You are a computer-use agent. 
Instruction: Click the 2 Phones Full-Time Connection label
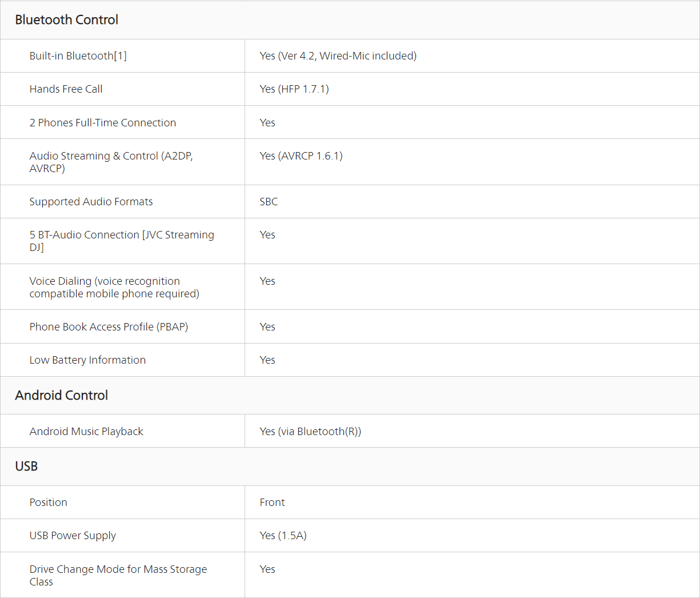102,123
